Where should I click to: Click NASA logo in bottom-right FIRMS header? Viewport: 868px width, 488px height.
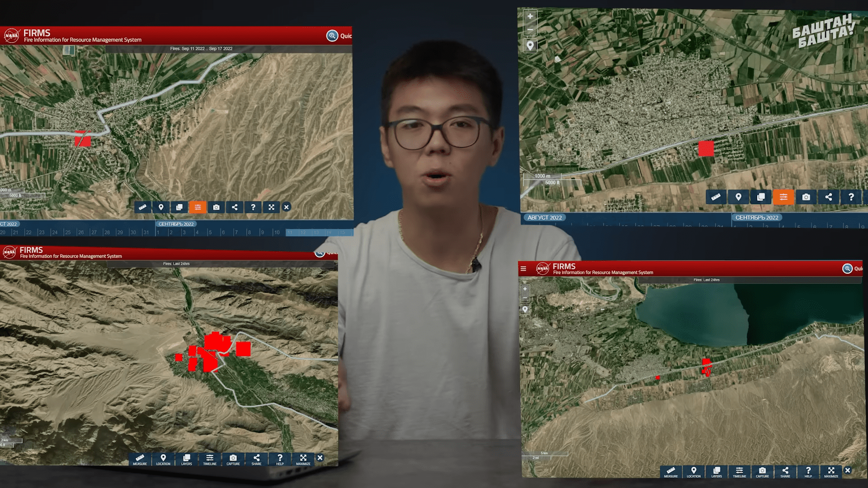(543, 268)
